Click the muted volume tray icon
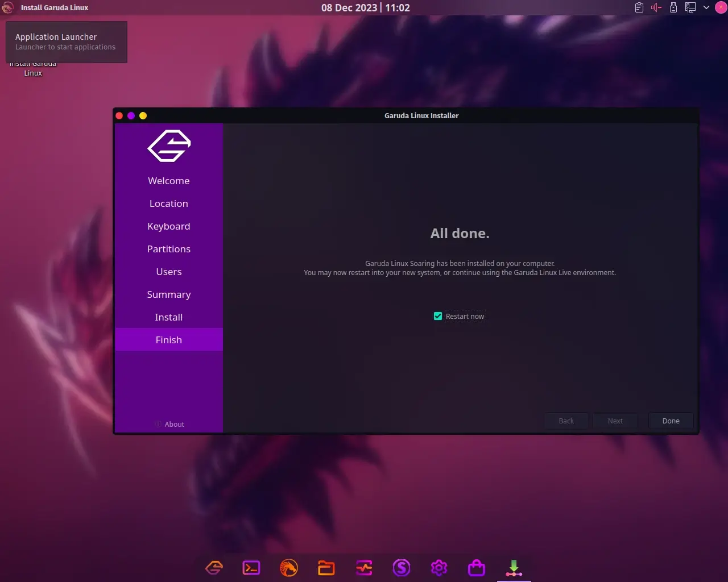728x582 pixels. pos(656,7)
